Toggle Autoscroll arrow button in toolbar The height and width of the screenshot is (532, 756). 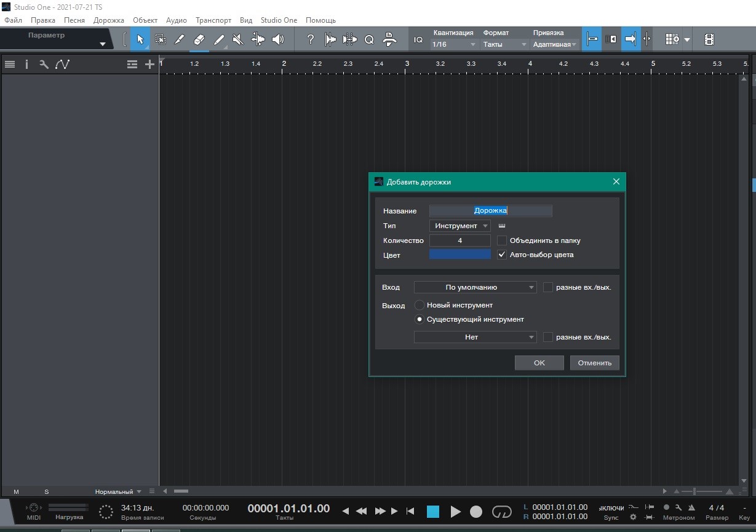click(x=631, y=39)
